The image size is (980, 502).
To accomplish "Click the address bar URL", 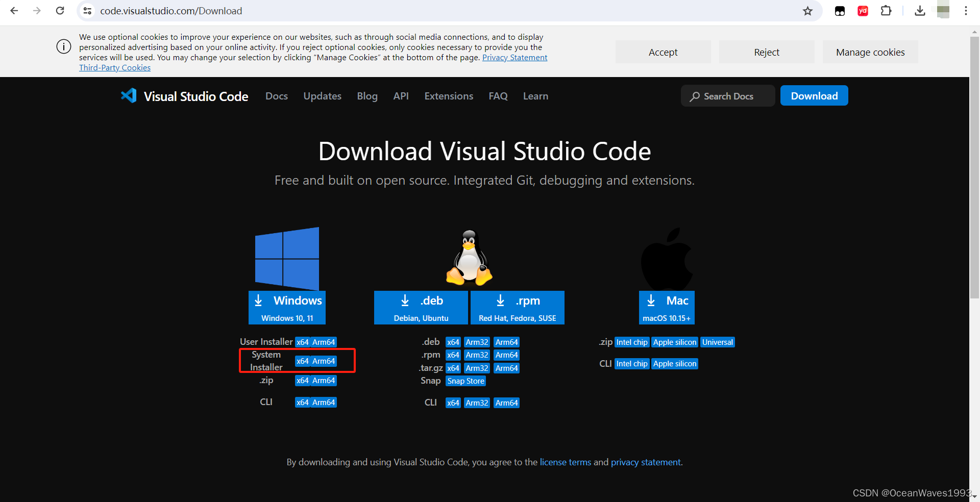I will coord(171,11).
